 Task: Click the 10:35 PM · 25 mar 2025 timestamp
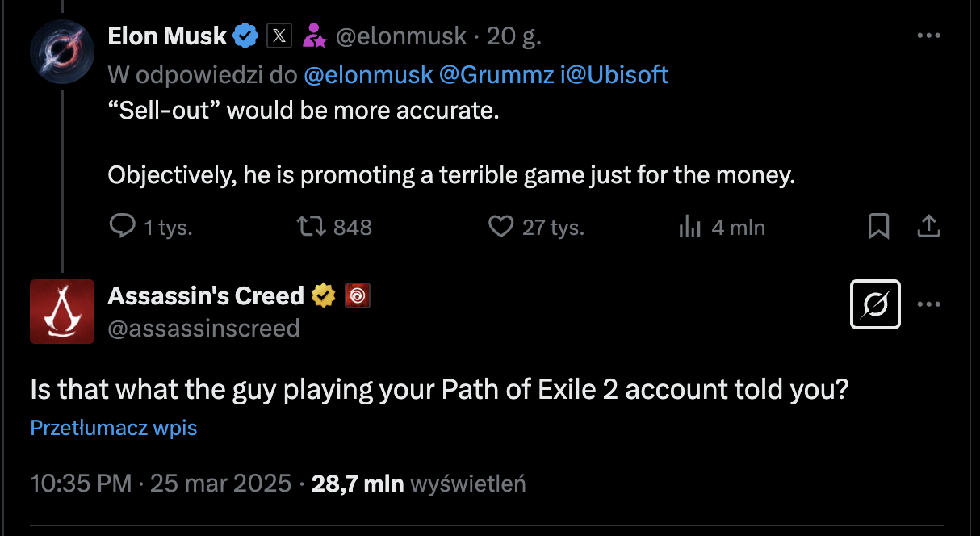click(x=161, y=484)
